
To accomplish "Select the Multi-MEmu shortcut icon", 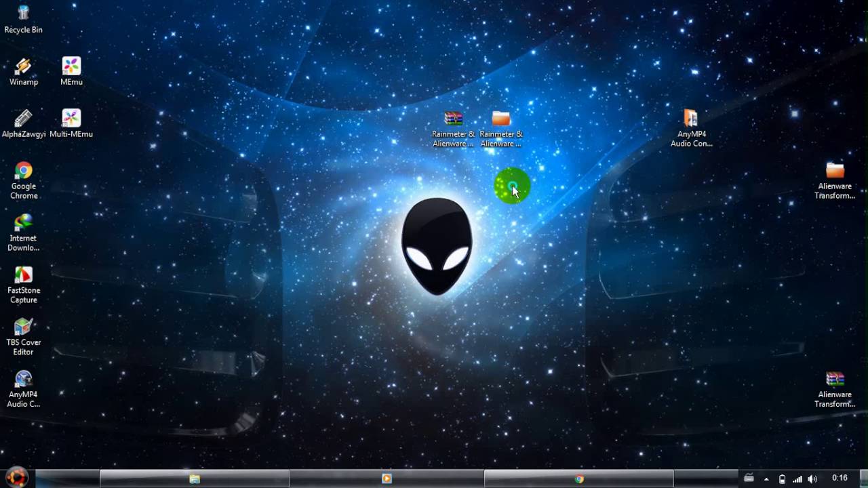I will [71, 123].
